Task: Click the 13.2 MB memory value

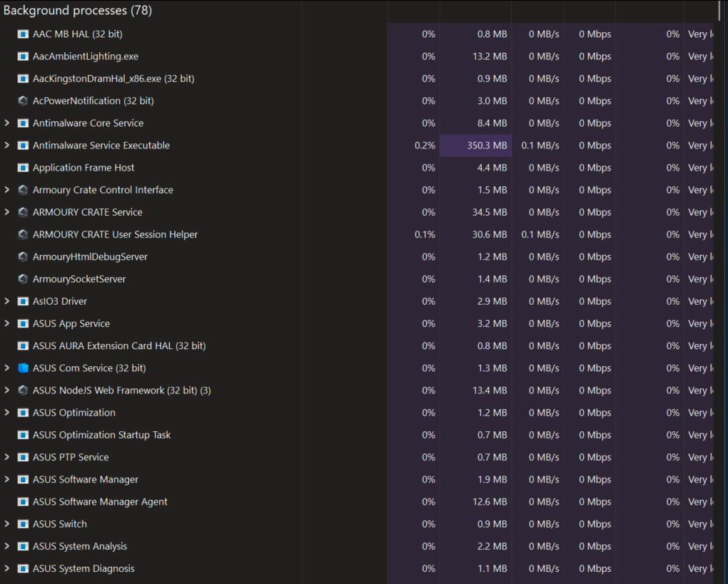Action: click(490, 56)
